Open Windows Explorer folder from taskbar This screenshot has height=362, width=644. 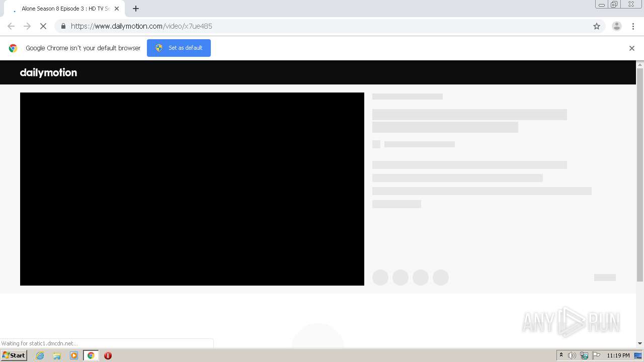pos(57,355)
